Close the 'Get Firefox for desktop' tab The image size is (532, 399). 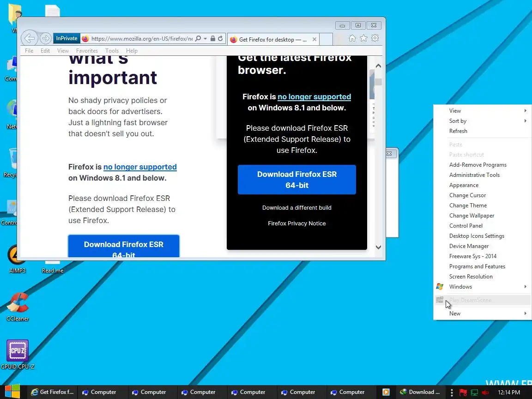pyautogui.click(x=314, y=39)
